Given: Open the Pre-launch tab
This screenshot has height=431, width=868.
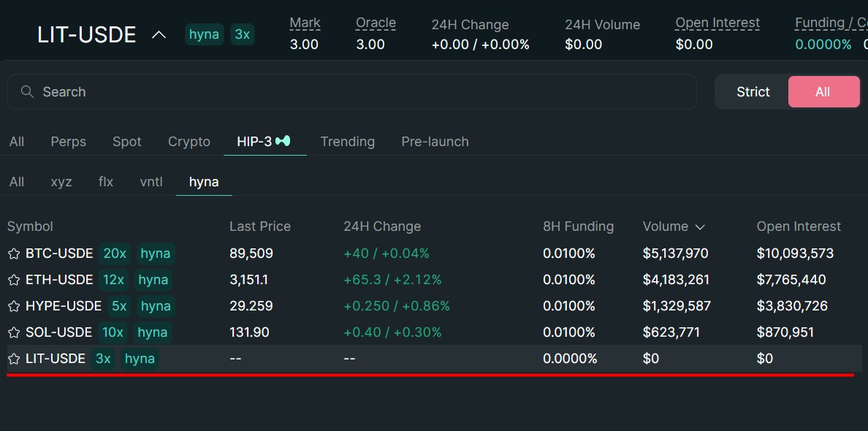Looking at the screenshot, I should point(435,142).
